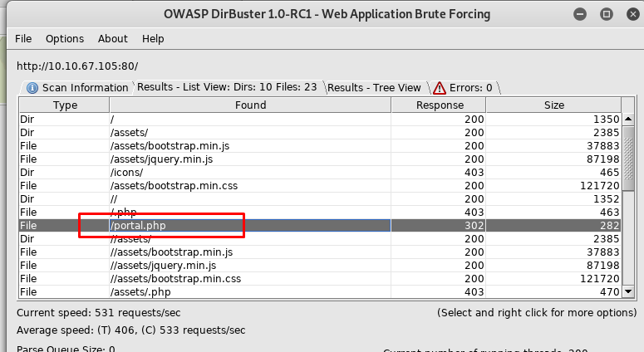Click the size value 463
Viewport: 644px width, 352px height.
coord(609,212)
